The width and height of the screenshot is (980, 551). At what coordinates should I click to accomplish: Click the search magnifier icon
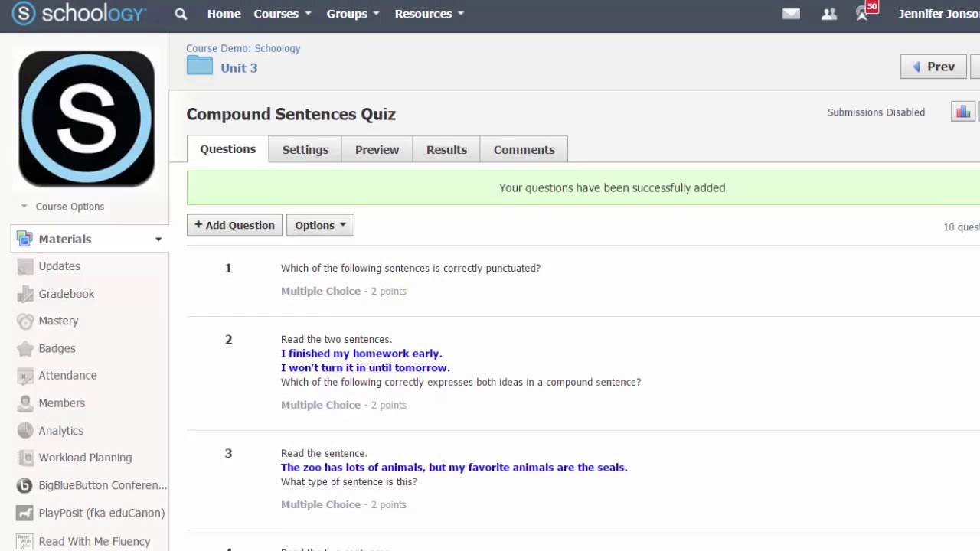[x=181, y=14]
